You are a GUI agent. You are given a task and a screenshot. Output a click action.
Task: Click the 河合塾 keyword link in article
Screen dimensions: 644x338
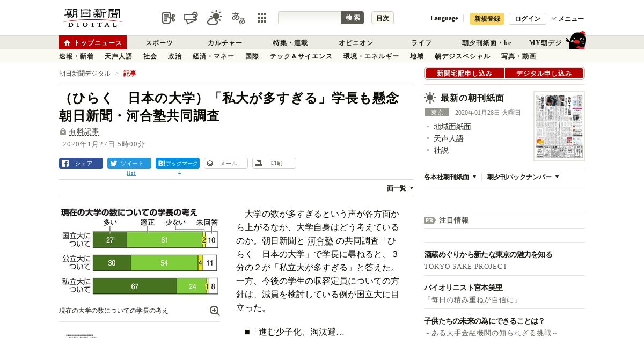click(x=320, y=241)
